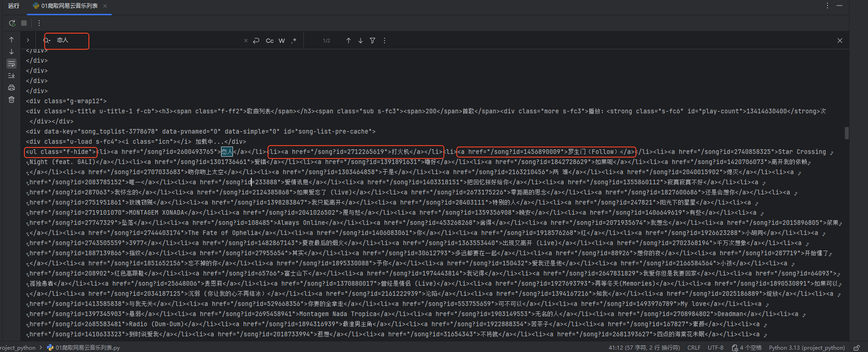Click Deadman song title in output
Viewport: 868px width, 352px height.
(x=731, y=314)
